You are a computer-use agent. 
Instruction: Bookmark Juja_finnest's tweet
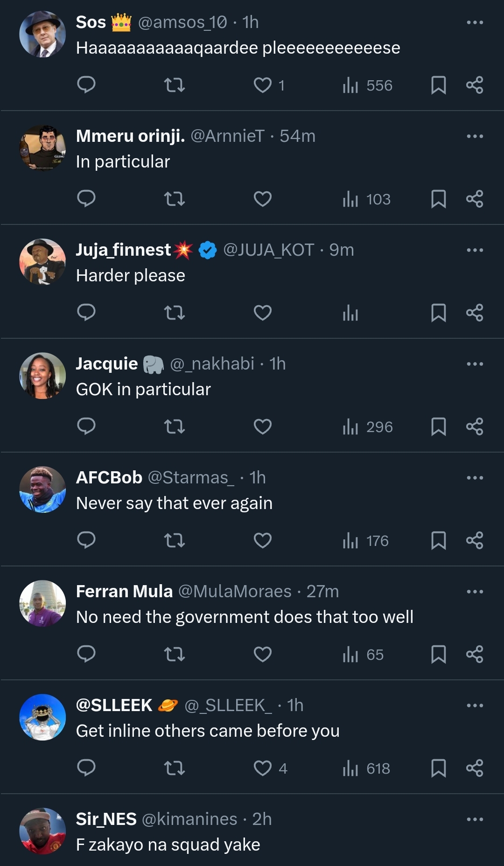tap(438, 313)
